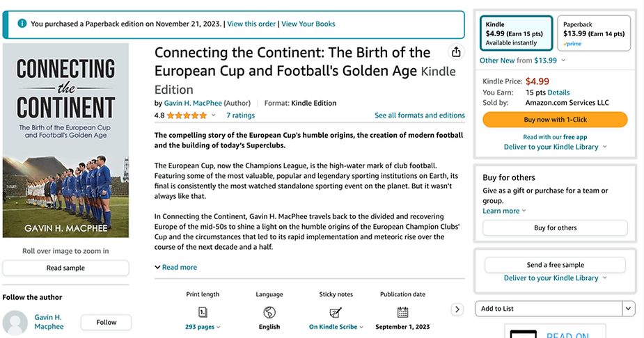Viewport: 644px width, 338px height.
Task: Select the Kindle $4.99 format option
Action: [516, 33]
